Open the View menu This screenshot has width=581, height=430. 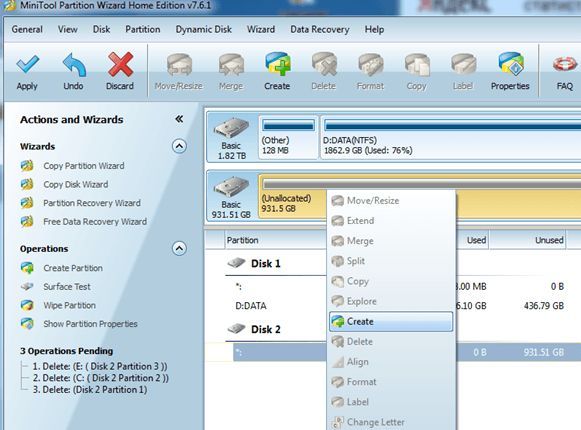tap(67, 29)
